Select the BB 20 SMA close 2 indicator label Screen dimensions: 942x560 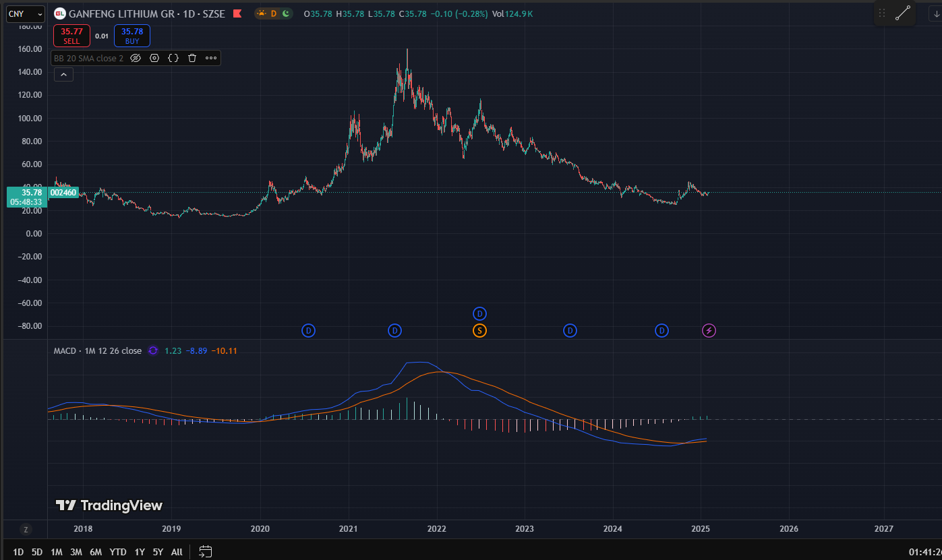pos(88,58)
